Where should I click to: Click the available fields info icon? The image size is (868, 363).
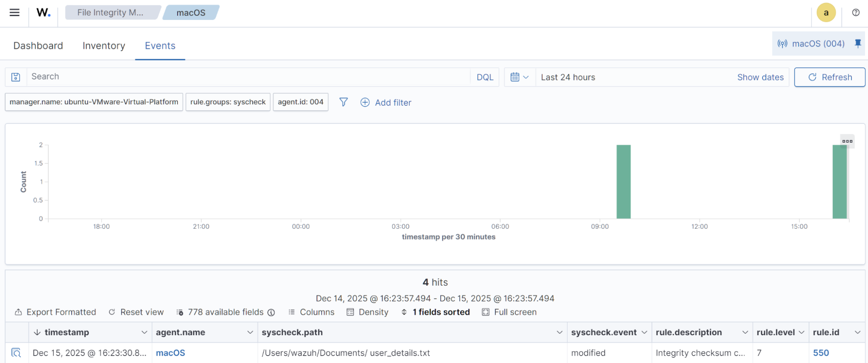(x=271, y=312)
